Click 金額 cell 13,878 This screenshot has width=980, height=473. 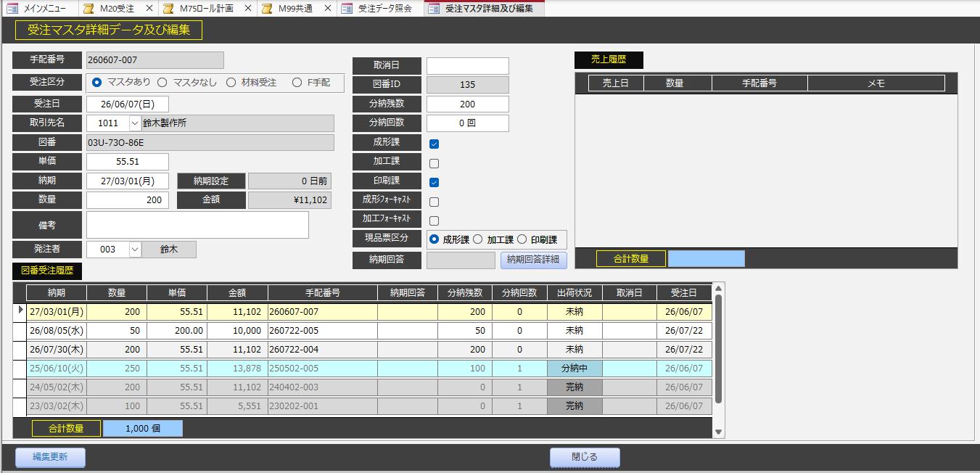tap(237, 369)
